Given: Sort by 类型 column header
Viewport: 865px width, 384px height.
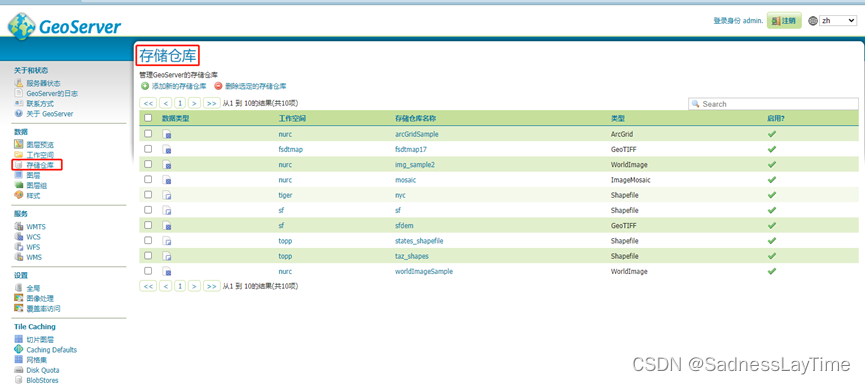Looking at the screenshot, I should pos(618,119).
